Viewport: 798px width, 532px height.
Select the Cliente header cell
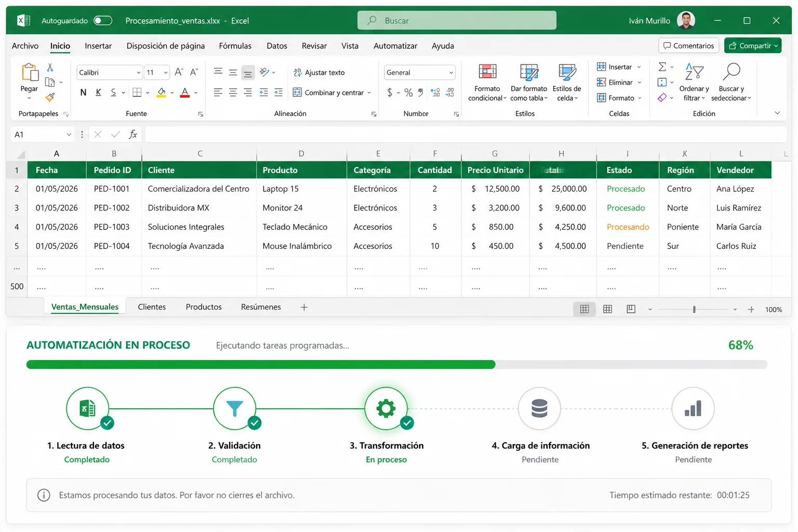click(199, 170)
